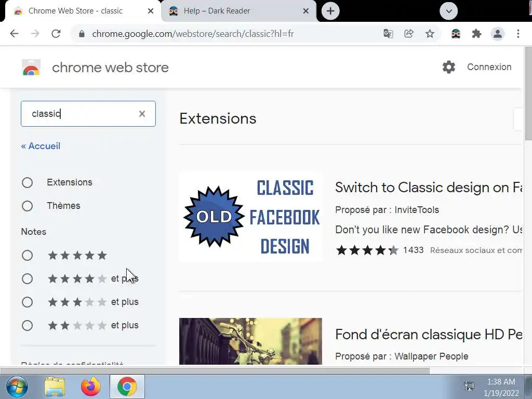
Task: Click the Chrome taskbar icon
Action: [x=127, y=387]
